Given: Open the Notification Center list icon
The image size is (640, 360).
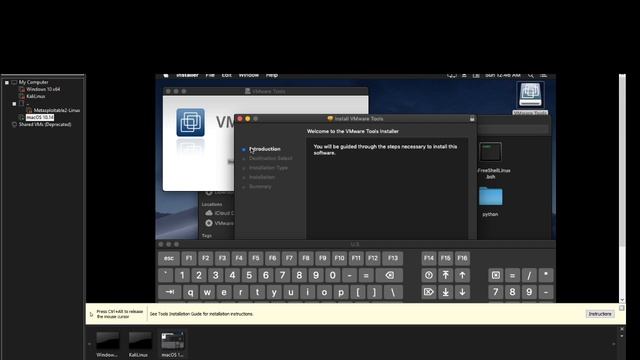Looking at the screenshot, I should 544,76.
